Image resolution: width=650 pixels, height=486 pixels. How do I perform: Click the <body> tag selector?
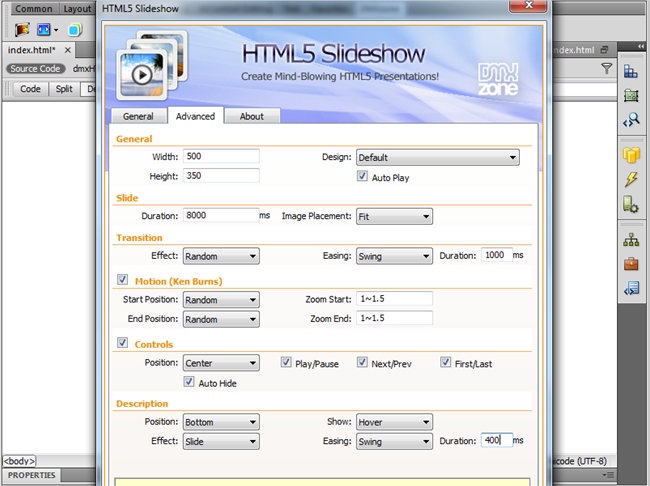19,461
